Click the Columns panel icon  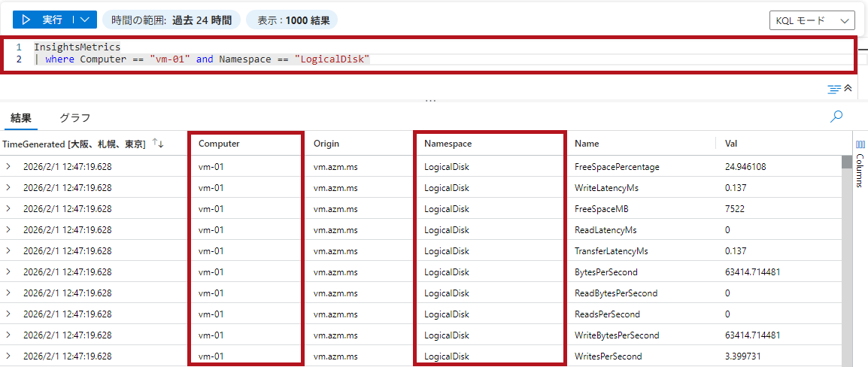point(860,144)
